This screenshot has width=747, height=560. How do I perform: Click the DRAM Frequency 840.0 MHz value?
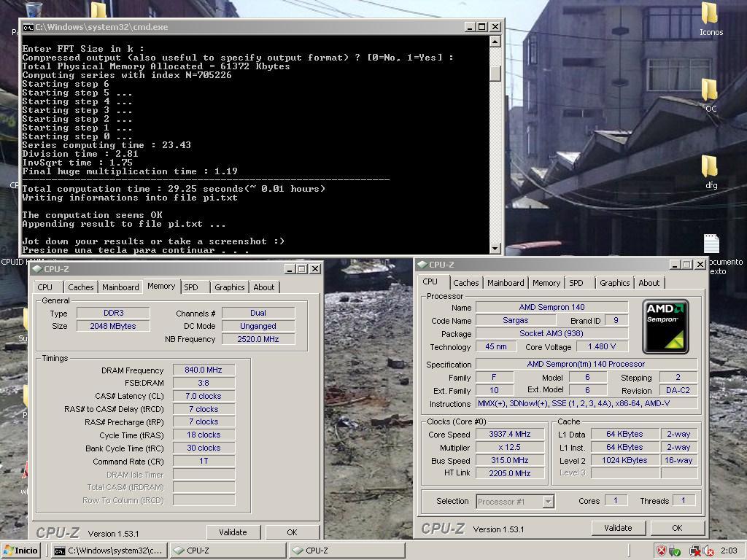tap(204, 370)
